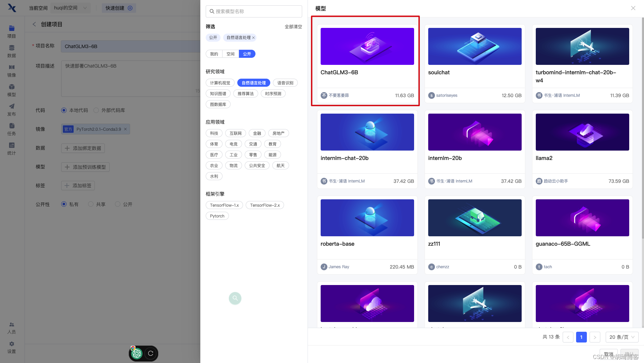Remove the 自然语言处理 filter tag
Image resolution: width=644 pixels, height=363 pixels.
tap(253, 38)
